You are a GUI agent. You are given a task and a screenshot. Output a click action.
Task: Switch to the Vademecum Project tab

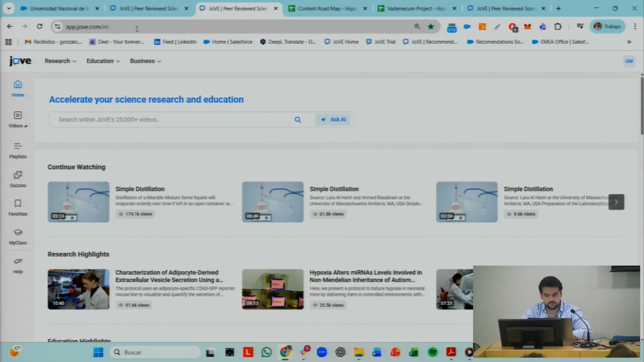(x=416, y=8)
